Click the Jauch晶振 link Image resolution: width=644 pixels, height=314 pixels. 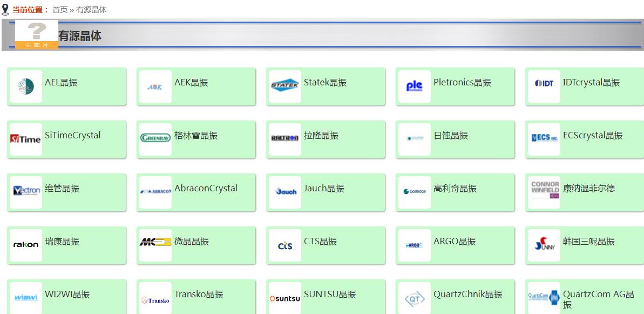(x=324, y=189)
